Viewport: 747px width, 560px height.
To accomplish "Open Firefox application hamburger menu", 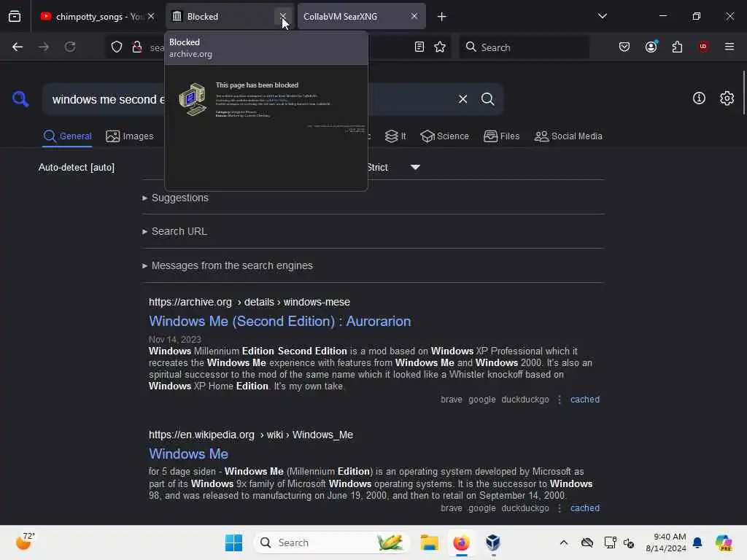I will [x=729, y=47].
